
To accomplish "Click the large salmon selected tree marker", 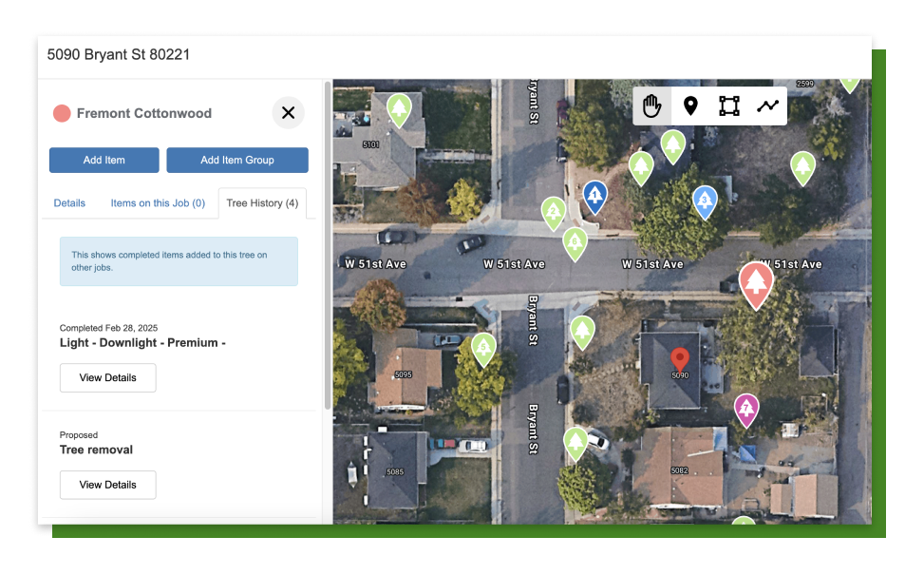I will [x=756, y=285].
